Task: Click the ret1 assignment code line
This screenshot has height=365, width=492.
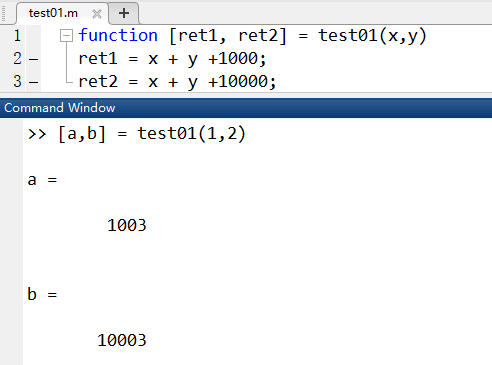Action: tap(172, 59)
